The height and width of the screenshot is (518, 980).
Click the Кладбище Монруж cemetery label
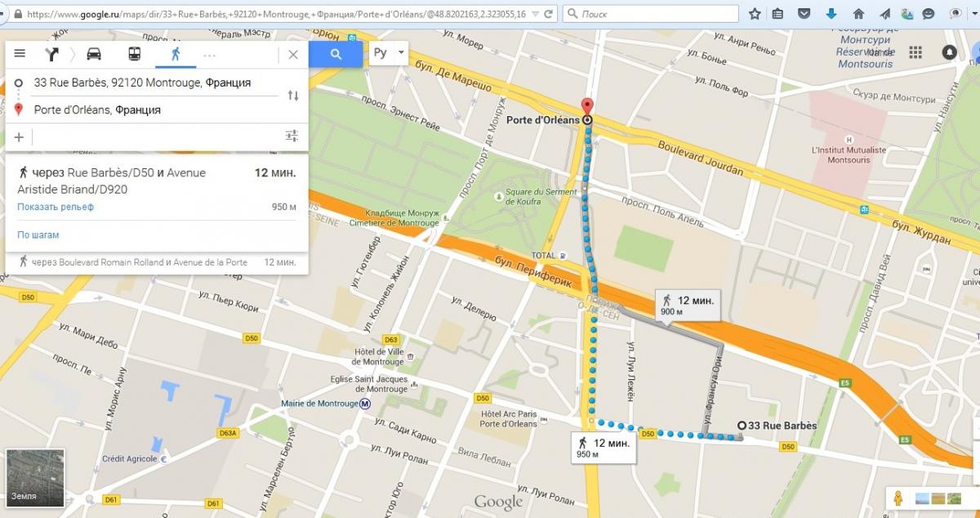(394, 217)
